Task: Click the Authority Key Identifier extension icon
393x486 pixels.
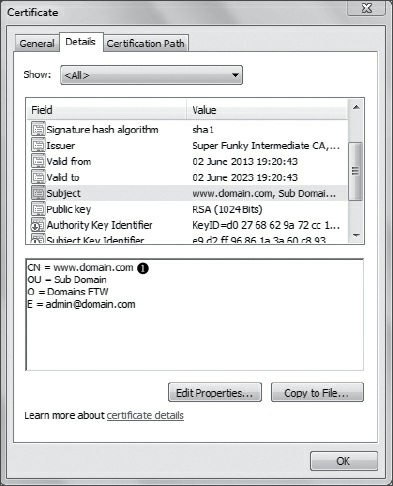Action: [38, 225]
